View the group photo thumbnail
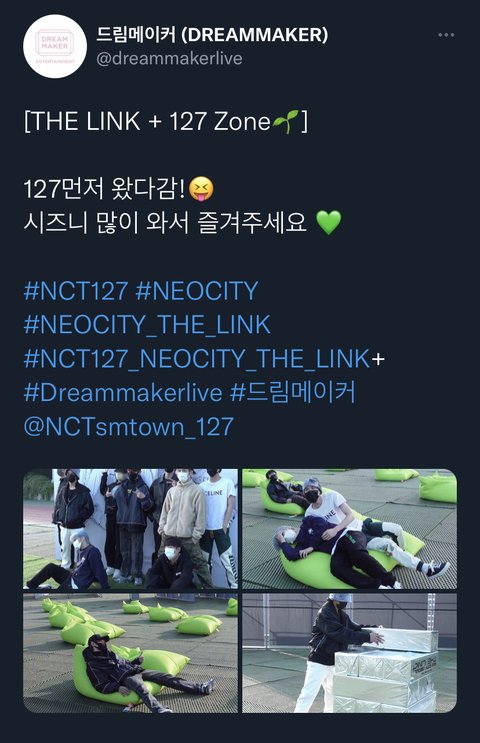The image size is (480, 743). 130,529
